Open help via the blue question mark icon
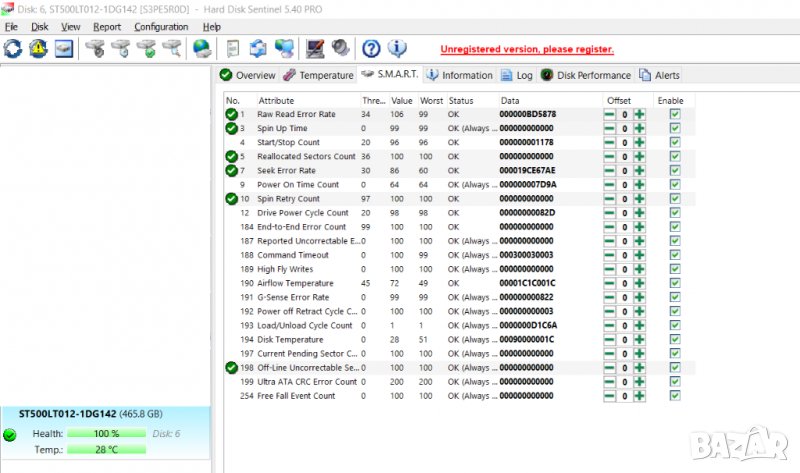The image size is (800, 473). 371,48
